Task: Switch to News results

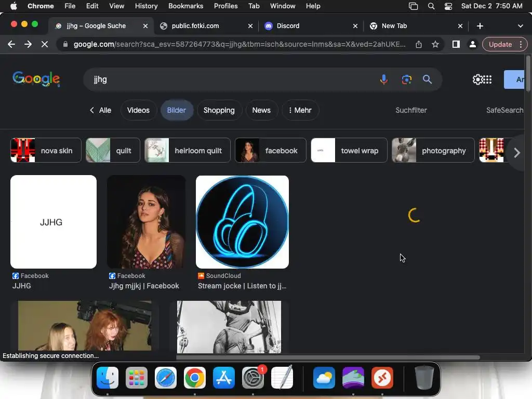Action: pyautogui.click(x=261, y=110)
